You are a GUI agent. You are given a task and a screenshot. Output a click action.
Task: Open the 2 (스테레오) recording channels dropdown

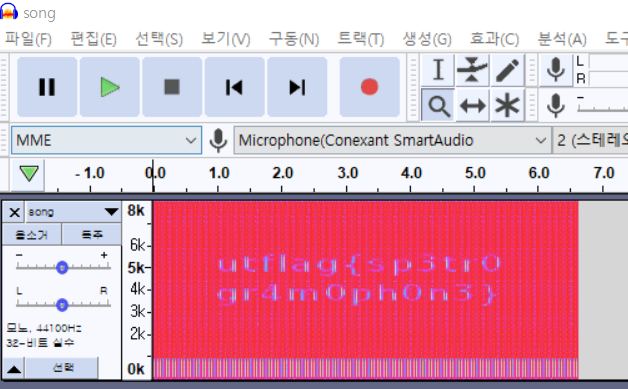coord(590,140)
